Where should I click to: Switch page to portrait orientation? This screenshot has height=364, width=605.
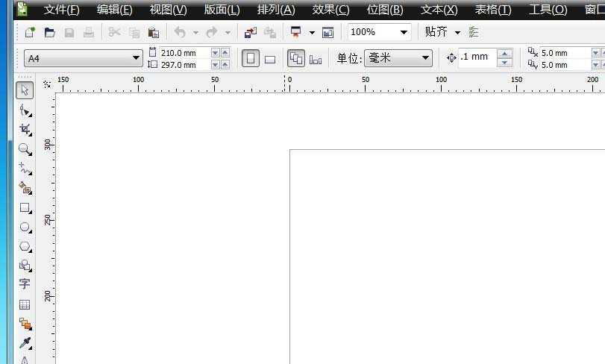pyautogui.click(x=251, y=58)
